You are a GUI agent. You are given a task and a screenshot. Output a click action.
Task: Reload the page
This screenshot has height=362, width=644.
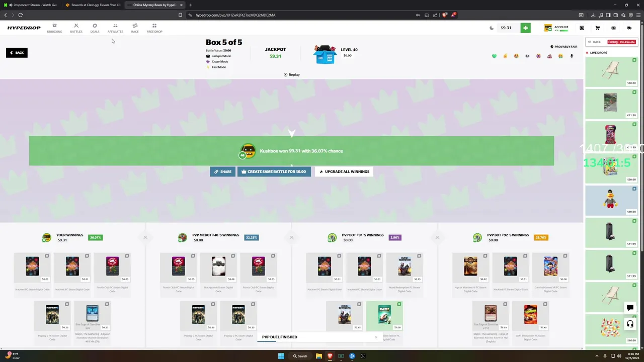pos(21,15)
